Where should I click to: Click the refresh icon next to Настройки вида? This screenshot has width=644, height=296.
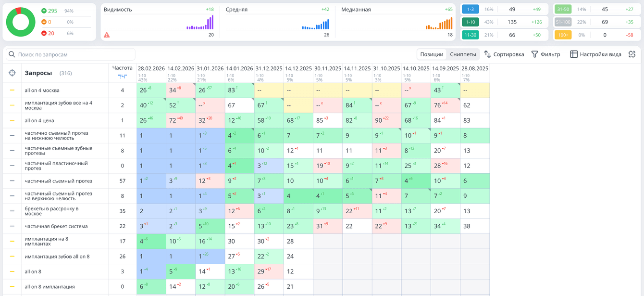point(632,54)
